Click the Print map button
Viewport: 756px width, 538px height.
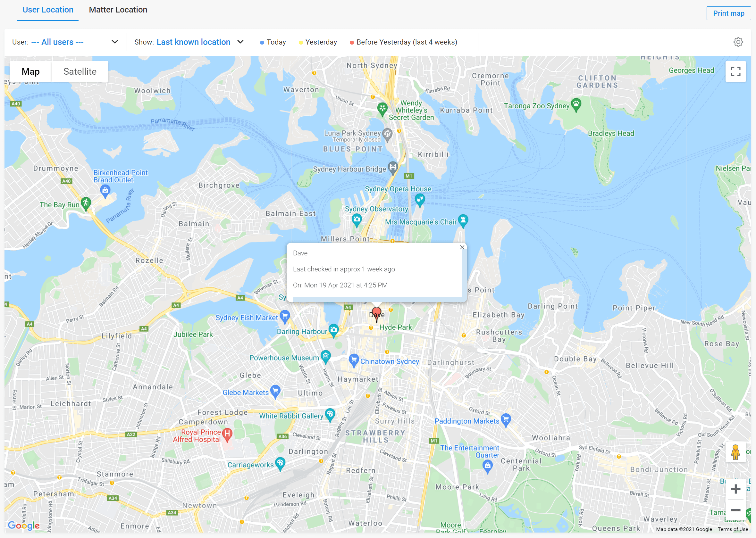[x=728, y=13]
